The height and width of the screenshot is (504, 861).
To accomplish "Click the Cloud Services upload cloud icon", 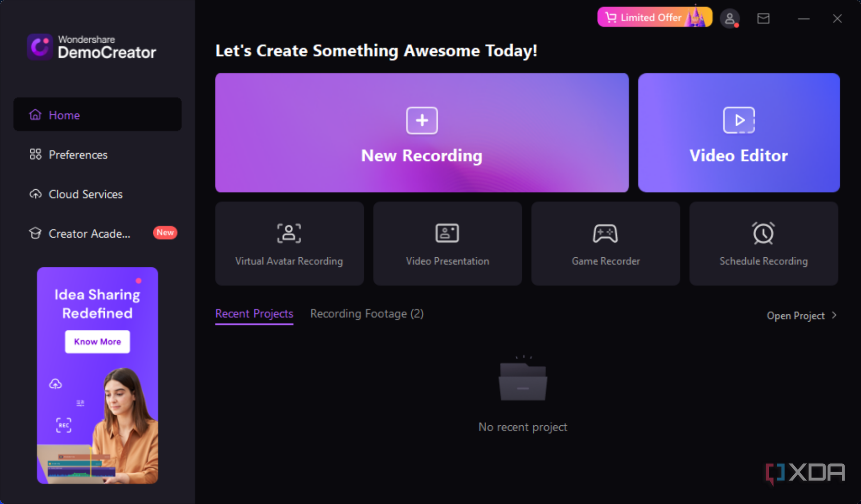I will click(36, 194).
